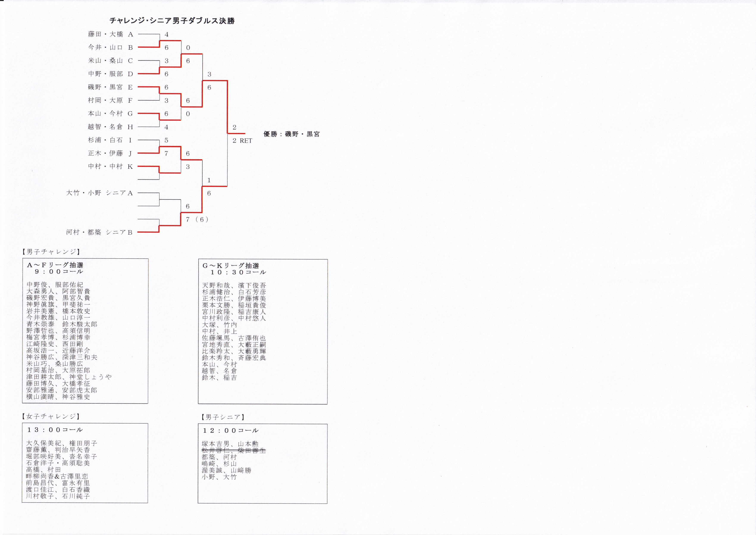The image size is (756, 535).
Task: Click the name row 天野和哉、濱下俊吾
Action: (234, 285)
